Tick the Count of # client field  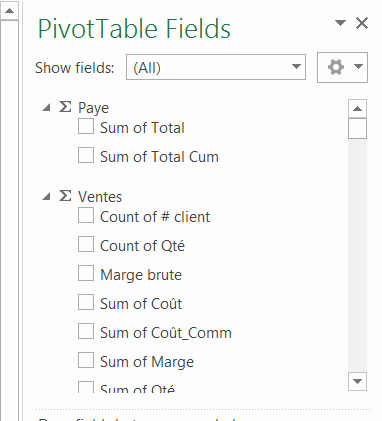point(86,215)
